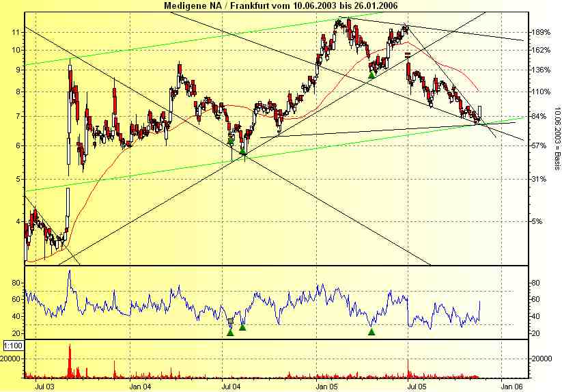The width and height of the screenshot is (562, 392).
Task: Click '20000' on the left volume axis
Action: pyautogui.click(x=10, y=359)
